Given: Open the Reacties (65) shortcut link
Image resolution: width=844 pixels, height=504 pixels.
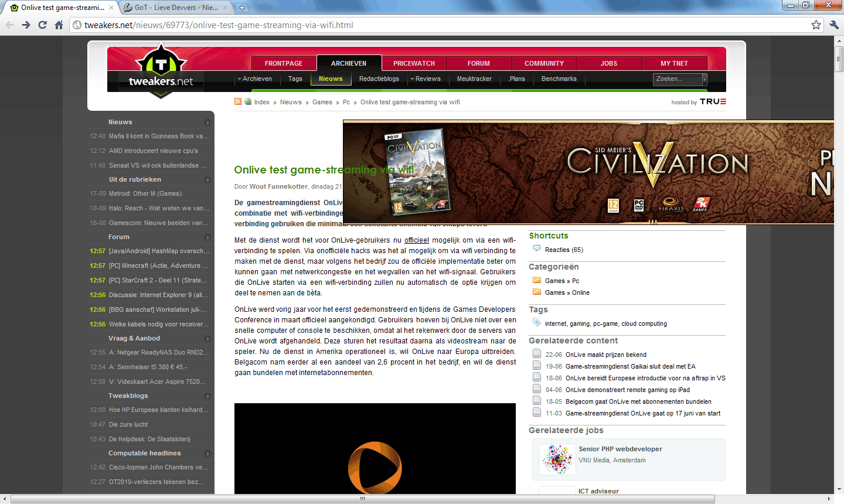Looking at the screenshot, I should (564, 250).
